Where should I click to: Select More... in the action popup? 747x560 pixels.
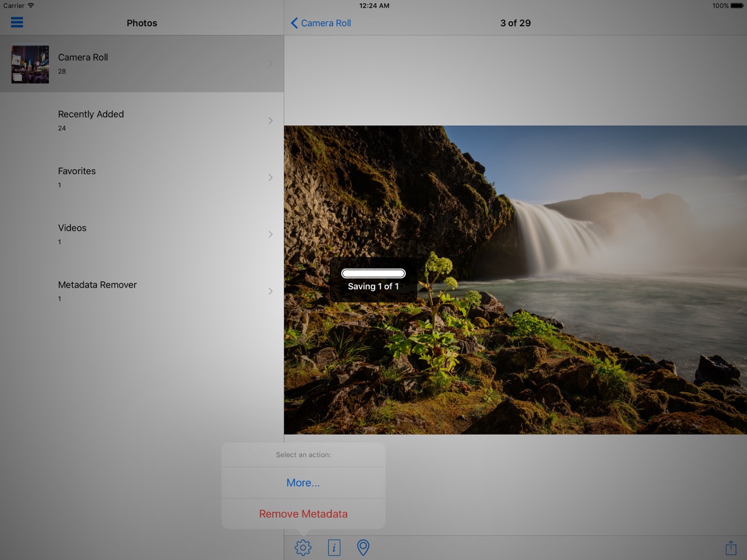click(303, 483)
